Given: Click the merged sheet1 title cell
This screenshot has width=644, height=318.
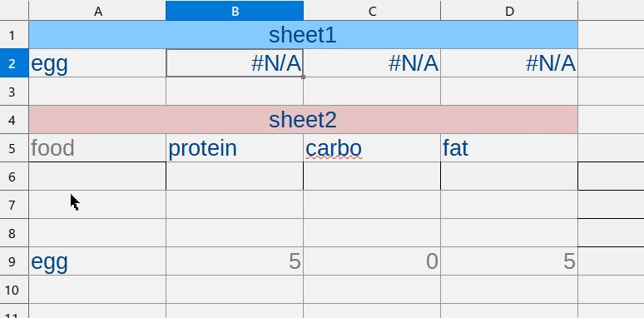Looking at the screenshot, I should click(303, 35).
